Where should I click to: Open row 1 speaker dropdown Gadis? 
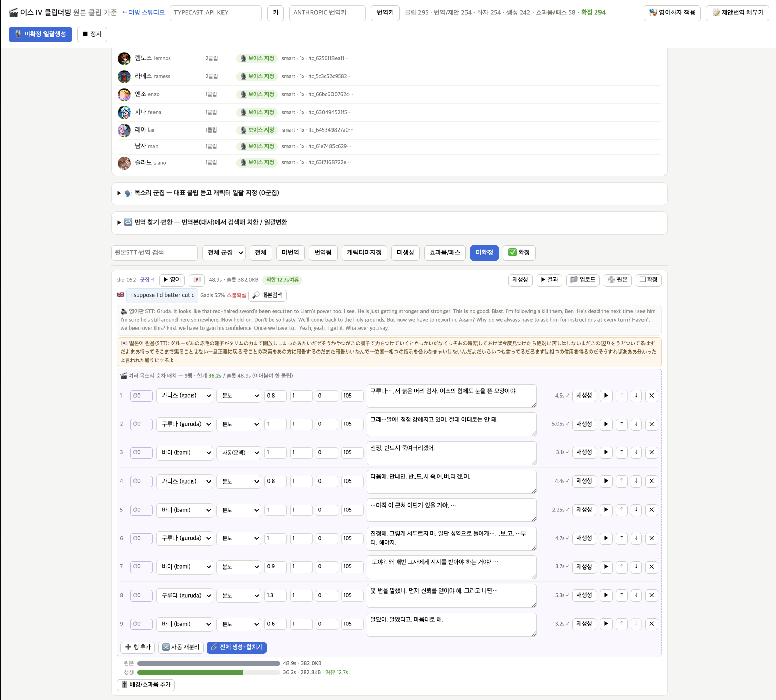[185, 396]
